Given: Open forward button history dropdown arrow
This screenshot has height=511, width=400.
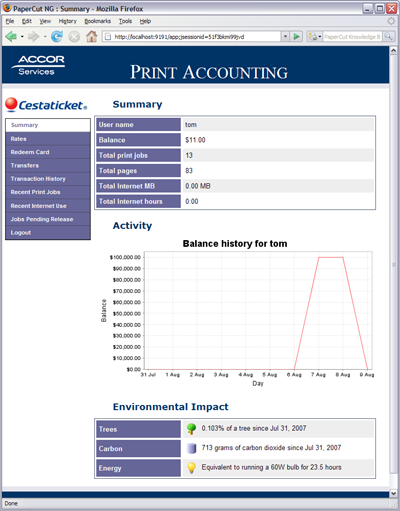Looking at the screenshot, I should pyautogui.click(x=45, y=36).
